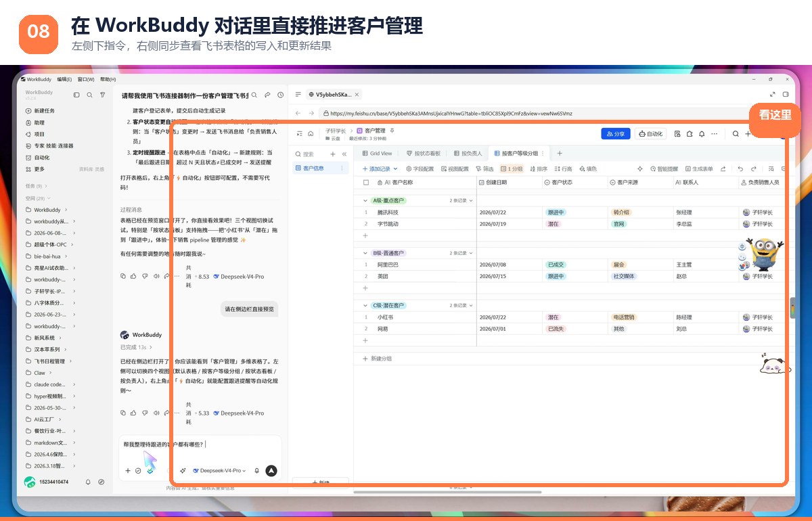The height and width of the screenshot is (521, 812).
Task: Pin the 客户管理 base with the pin icon
Action: pos(392,130)
